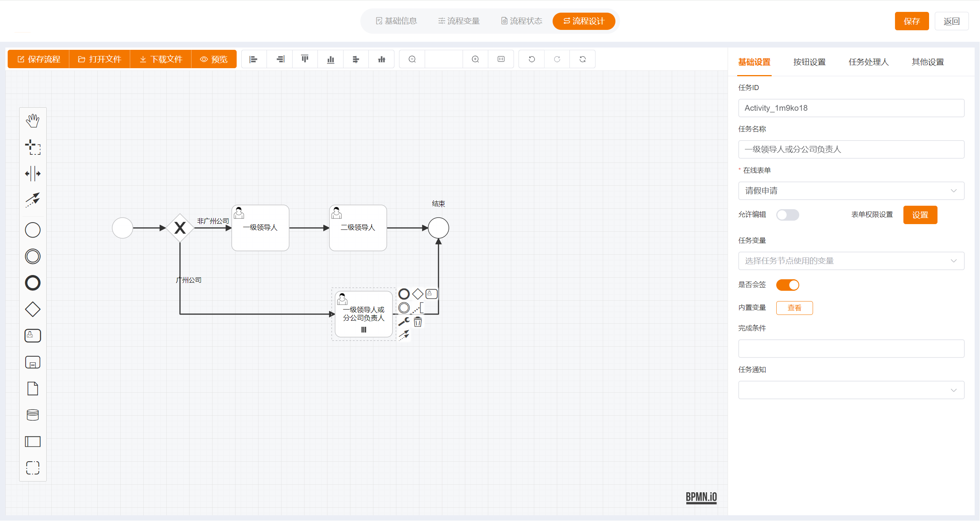The height and width of the screenshot is (521, 980).
Task: Create an expanded subprocess from palette
Action: [x=33, y=362]
